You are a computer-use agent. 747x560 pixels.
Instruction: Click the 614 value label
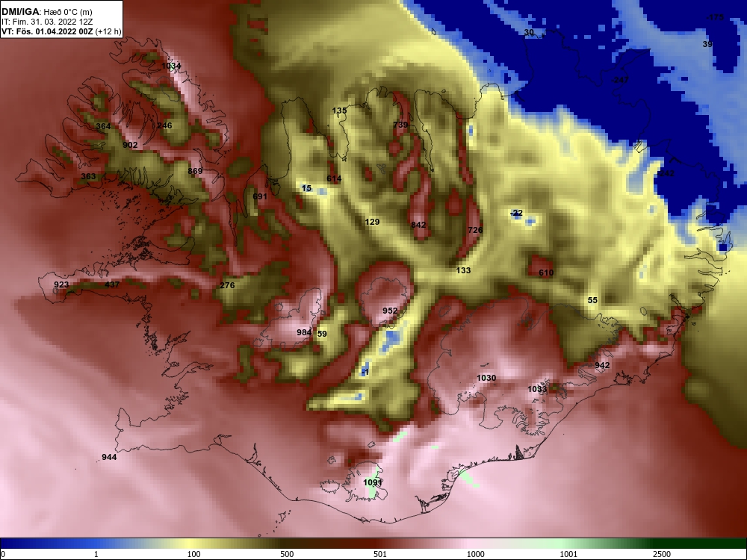pos(334,178)
